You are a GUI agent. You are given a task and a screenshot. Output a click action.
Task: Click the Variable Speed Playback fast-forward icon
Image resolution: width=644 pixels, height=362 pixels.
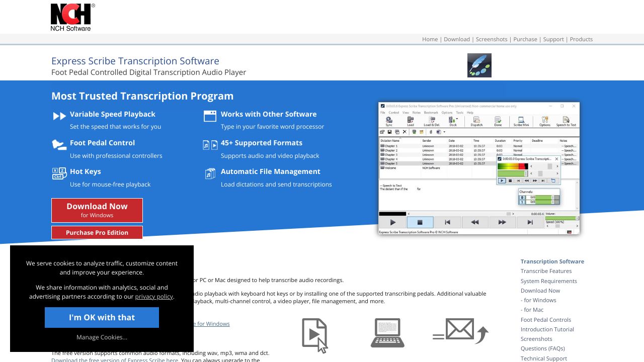click(59, 116)
